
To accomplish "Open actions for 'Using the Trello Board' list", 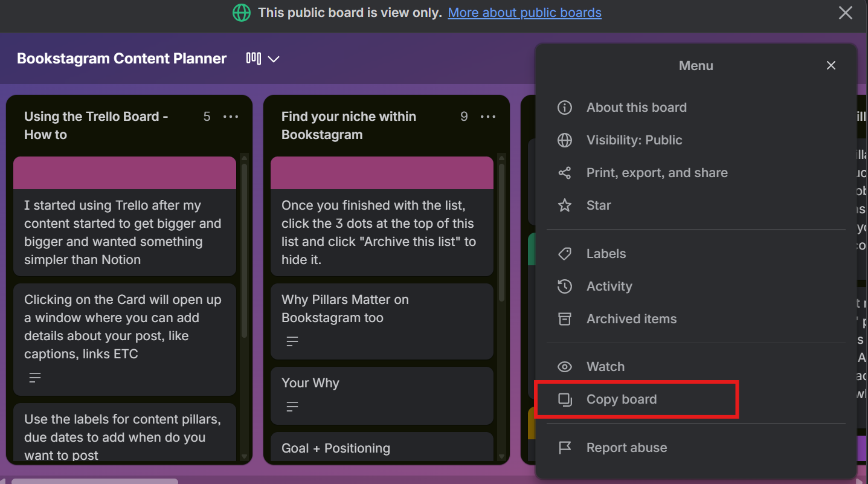I will (231, 117).
